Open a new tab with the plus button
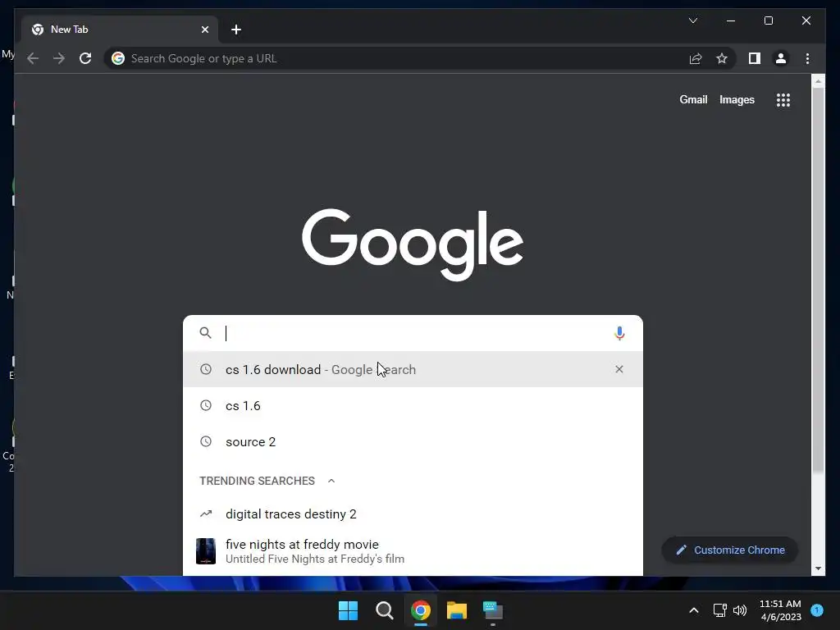The width and height of the screenshot is (840, 630). pos(236,30)
